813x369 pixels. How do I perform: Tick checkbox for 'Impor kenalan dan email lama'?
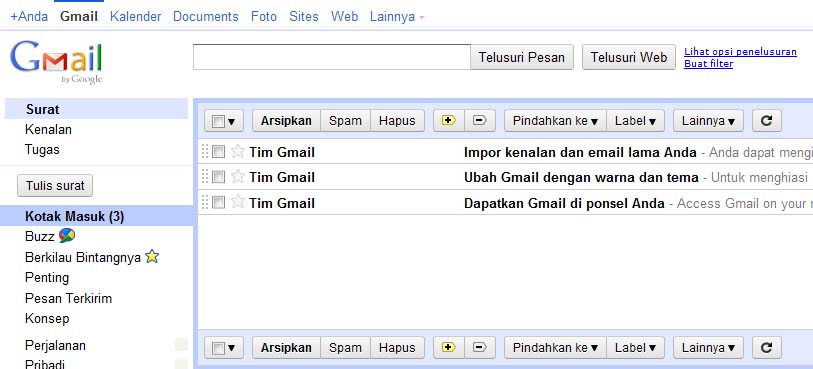pyautogui.click(x=219, y=151)
